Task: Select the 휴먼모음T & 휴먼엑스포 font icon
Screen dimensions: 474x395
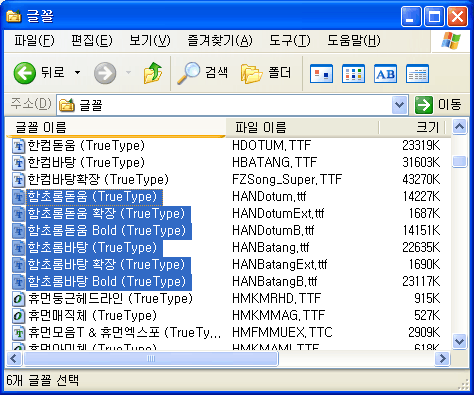Action: pos(19,333)
